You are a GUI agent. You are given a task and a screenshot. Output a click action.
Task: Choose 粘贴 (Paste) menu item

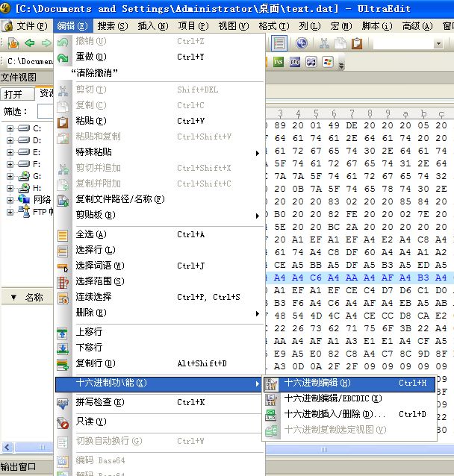tap(160, 121)
